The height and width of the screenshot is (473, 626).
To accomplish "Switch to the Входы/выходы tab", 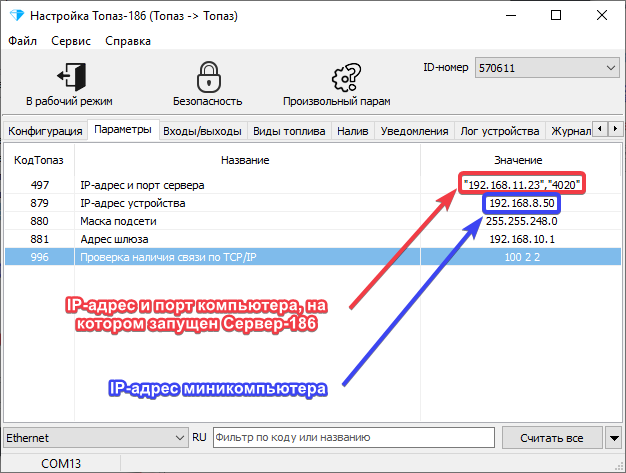I will coord(202,131).
